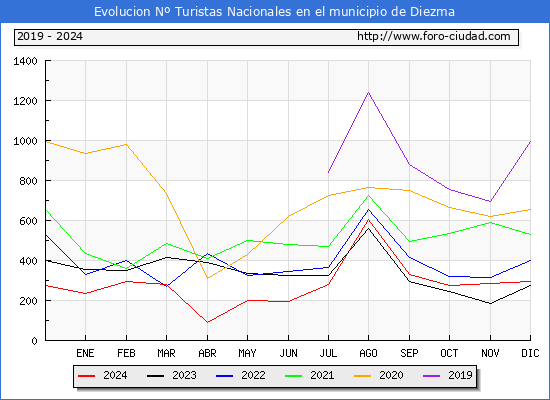
Task: Click the 2019 - 2024 date range label
Action: tap(50, 36)
